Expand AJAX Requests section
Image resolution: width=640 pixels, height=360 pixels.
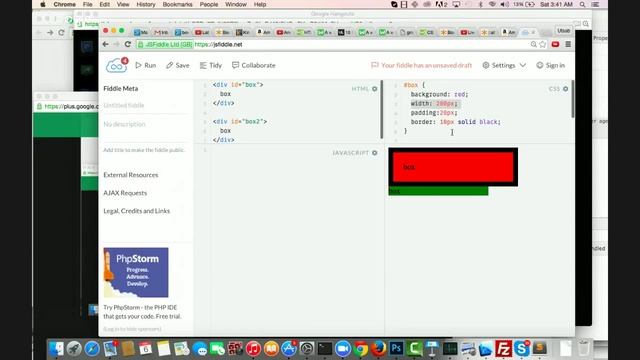(125, 193)
